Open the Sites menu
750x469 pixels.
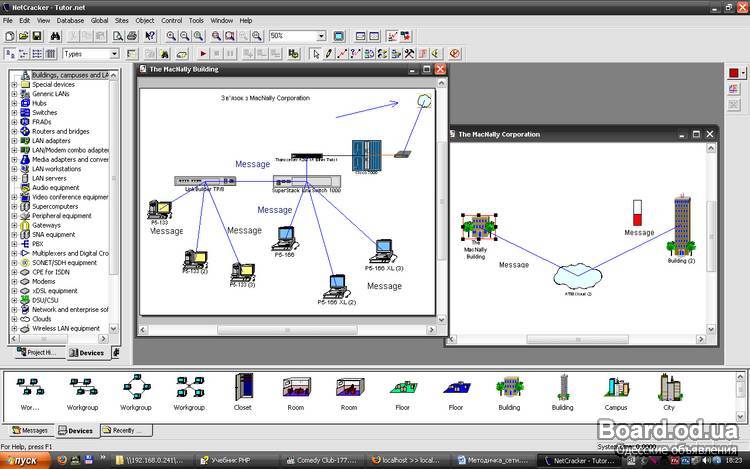(x=121, y=21)
